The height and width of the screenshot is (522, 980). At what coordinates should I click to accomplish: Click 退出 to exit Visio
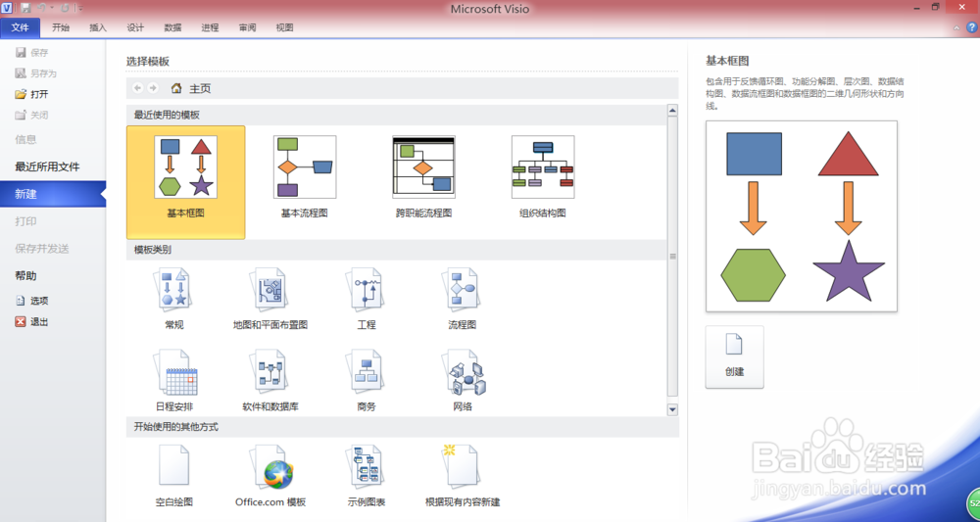(32, 321)
